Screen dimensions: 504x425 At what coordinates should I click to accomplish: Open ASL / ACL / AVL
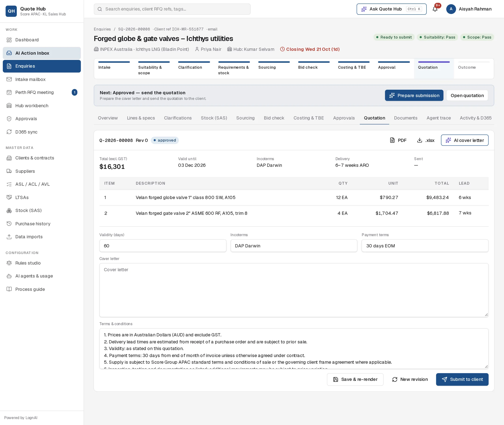[x=42, y=184]
